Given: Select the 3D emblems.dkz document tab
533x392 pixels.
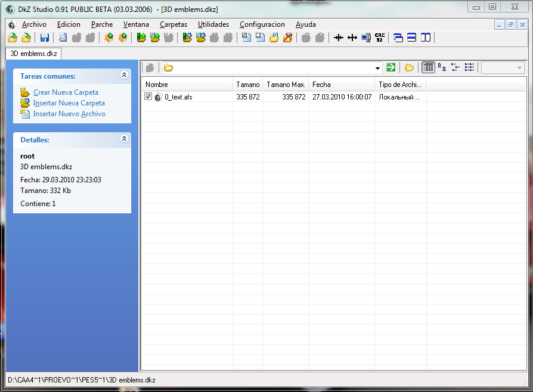Looking at the screenshot, I should click(33, 54).
